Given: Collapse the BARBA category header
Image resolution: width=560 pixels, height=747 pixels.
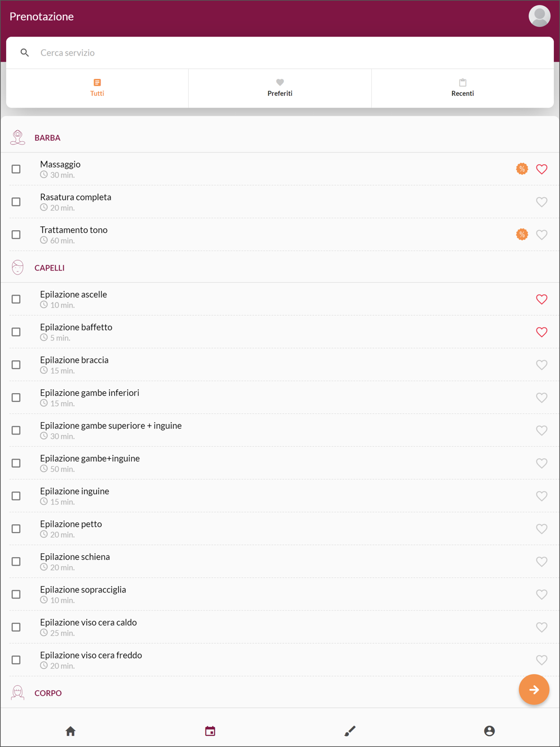Looking at the screenshot, I should click(280, 138).
